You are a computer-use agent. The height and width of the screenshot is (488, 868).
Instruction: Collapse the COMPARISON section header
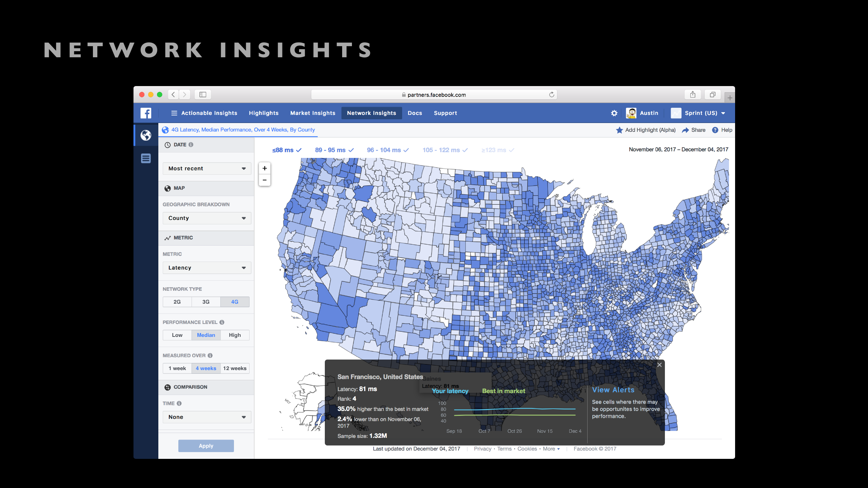pos(206,387)
